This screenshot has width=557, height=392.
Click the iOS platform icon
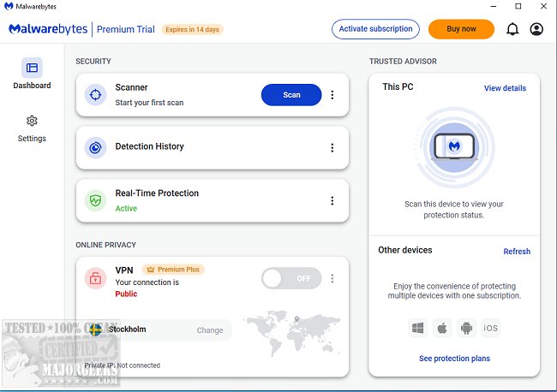coord(490,328)
